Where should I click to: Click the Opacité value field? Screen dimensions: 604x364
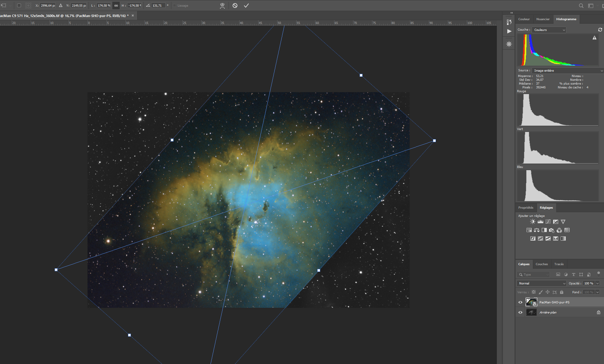pos(589,283)
